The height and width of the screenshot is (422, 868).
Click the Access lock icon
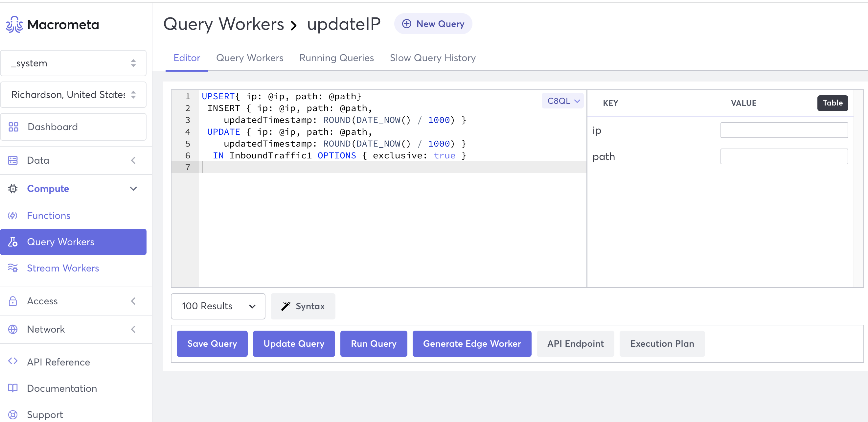point(13,301)
